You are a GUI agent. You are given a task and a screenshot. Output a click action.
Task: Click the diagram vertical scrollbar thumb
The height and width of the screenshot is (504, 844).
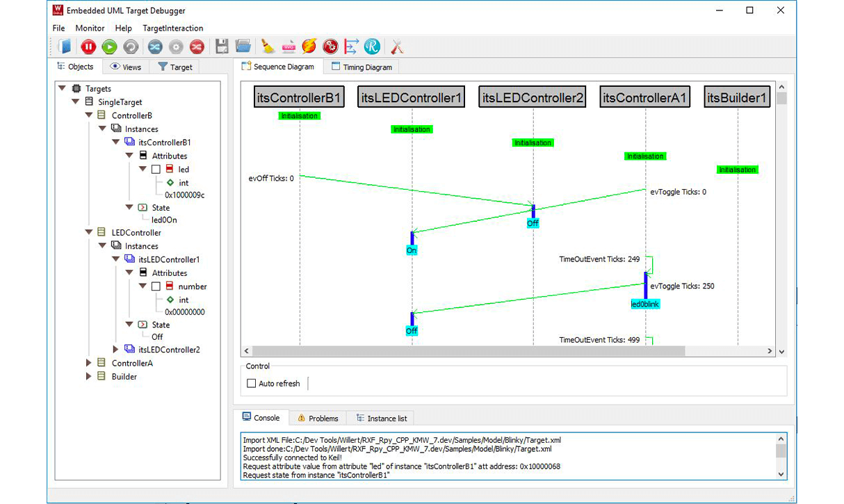click(781, 98)
